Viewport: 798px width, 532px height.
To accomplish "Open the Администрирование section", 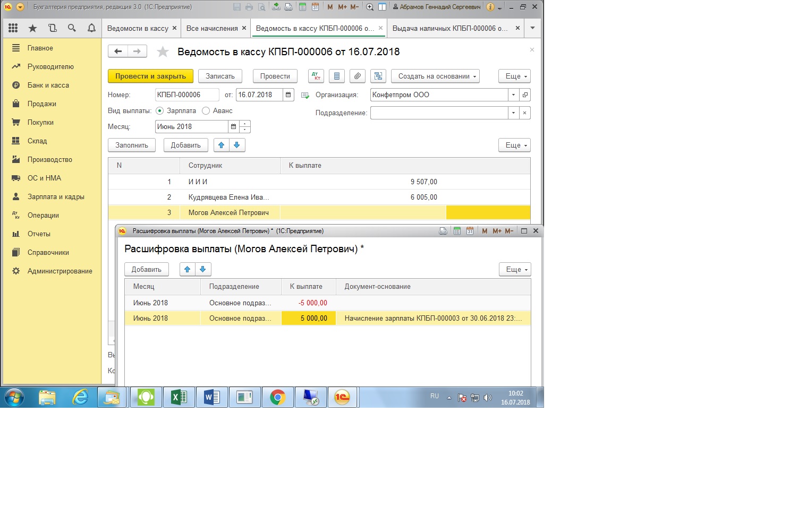I will click(60, 271).
